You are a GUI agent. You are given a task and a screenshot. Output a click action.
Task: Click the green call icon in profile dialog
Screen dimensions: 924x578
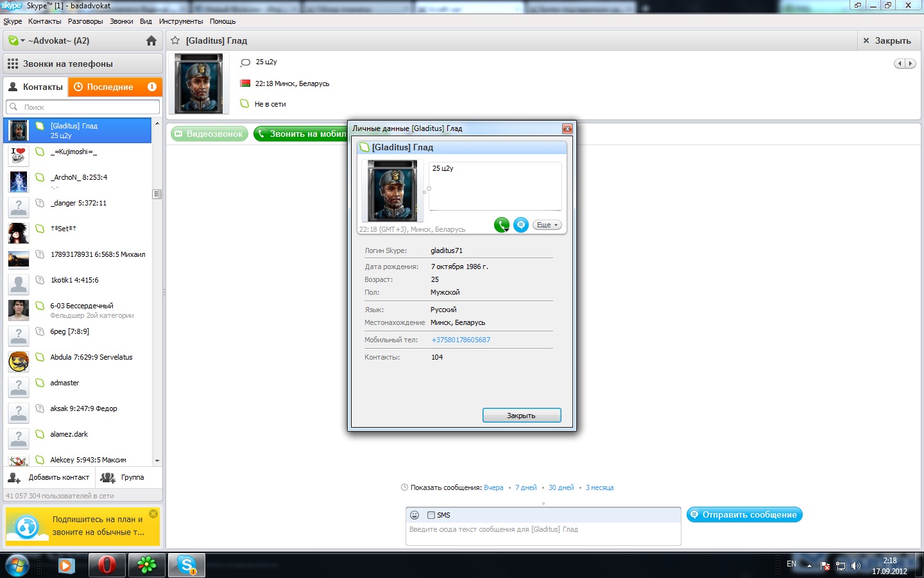click(x=502, y=225)
